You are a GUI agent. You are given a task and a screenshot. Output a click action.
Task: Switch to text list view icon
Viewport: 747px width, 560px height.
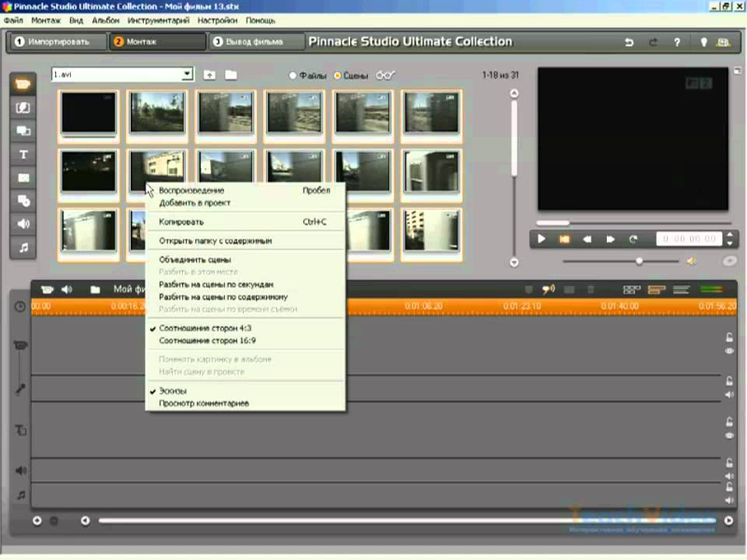682,289
